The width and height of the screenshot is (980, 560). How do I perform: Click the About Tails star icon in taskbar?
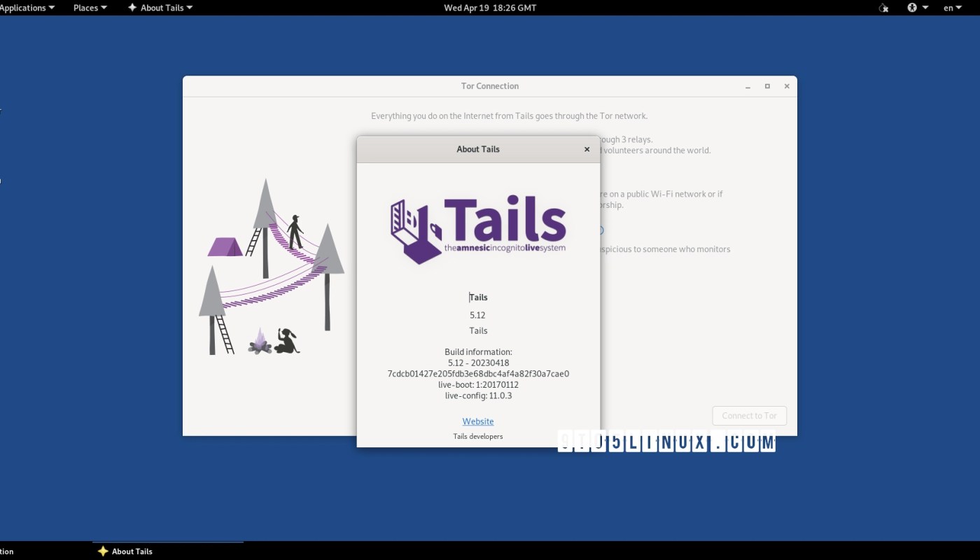[x=103, y=551]
